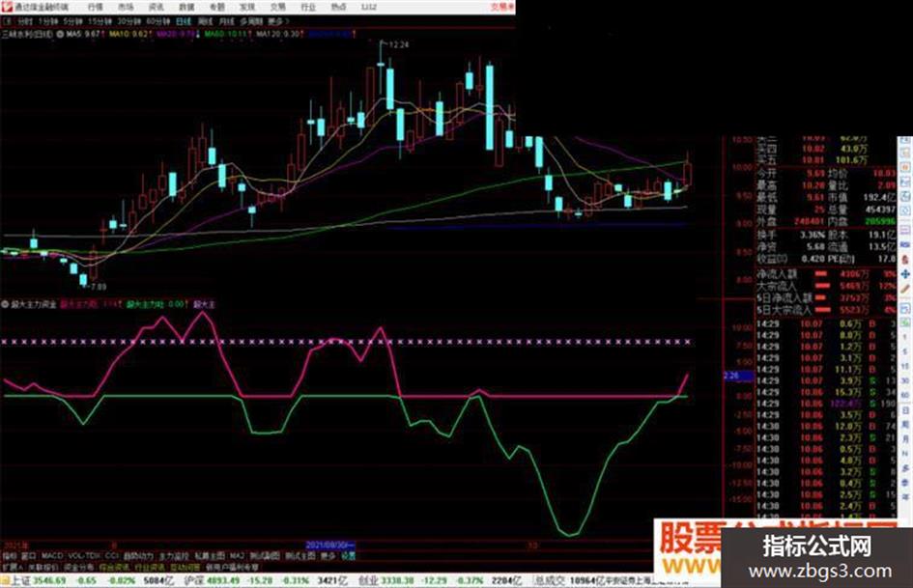The width and height of the screenshot is (913, 588).
Task: Expand the 更多 period options
Action: [x=277, y=21]
